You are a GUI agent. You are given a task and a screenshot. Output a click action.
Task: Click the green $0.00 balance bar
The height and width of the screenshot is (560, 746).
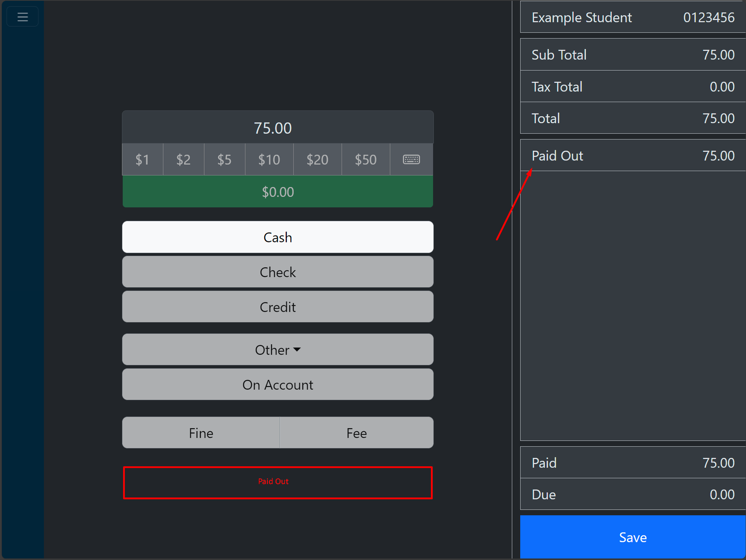coord(277,192)
